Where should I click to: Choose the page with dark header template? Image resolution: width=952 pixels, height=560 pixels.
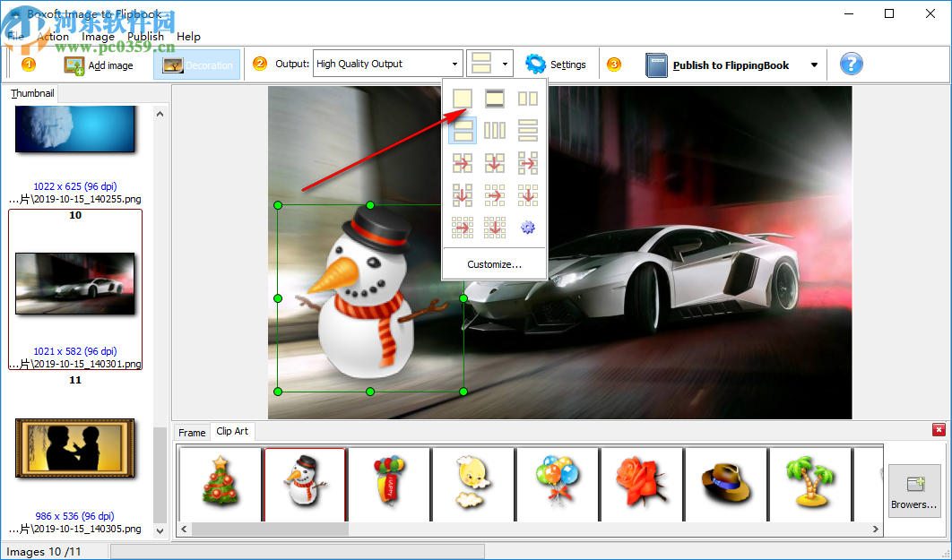[x=495, y=99]
